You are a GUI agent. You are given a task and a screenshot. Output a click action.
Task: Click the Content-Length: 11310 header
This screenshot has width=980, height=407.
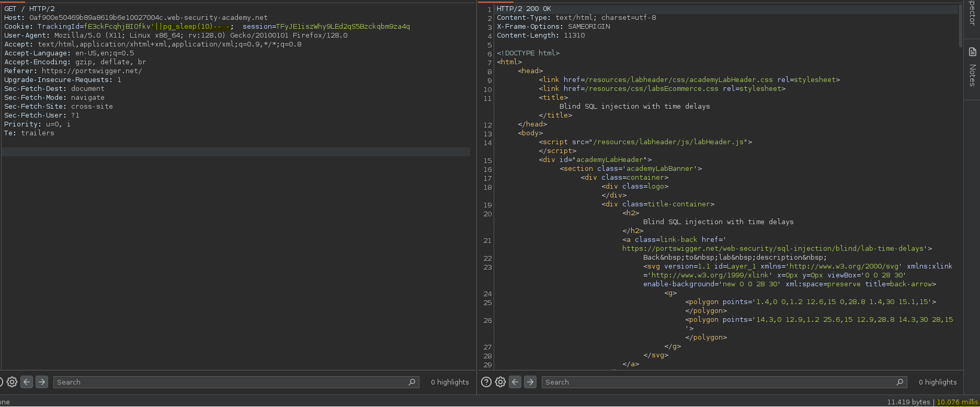(x=541, y=36)
